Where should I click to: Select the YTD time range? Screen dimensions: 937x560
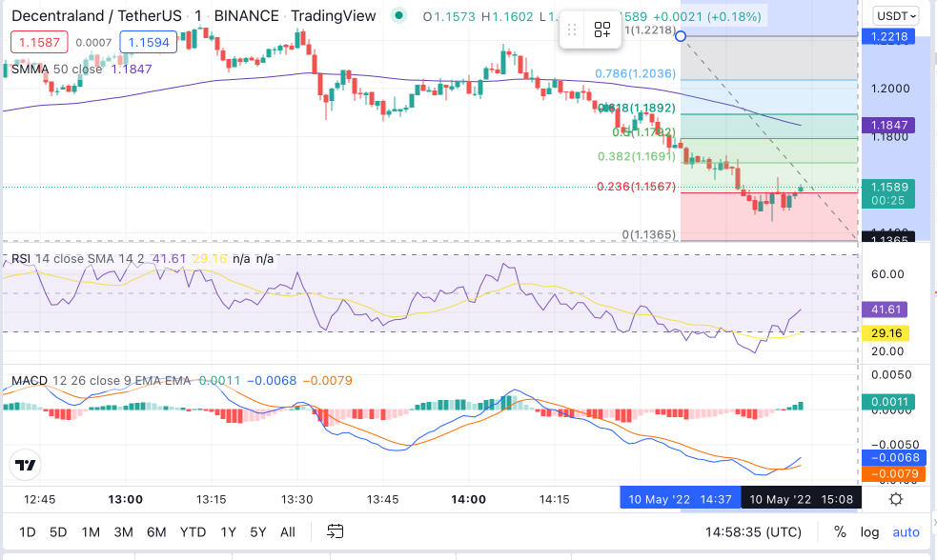click(193, 532)
